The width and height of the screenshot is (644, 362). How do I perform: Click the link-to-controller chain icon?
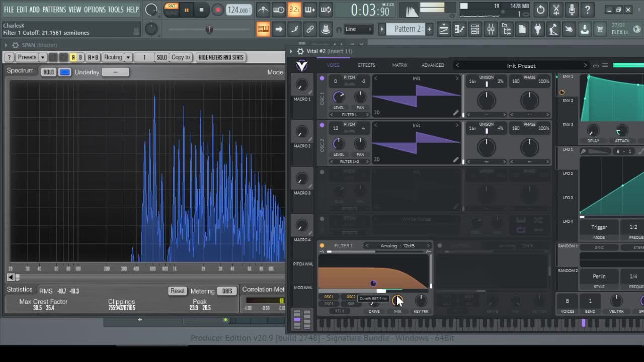tap(310, 29)
